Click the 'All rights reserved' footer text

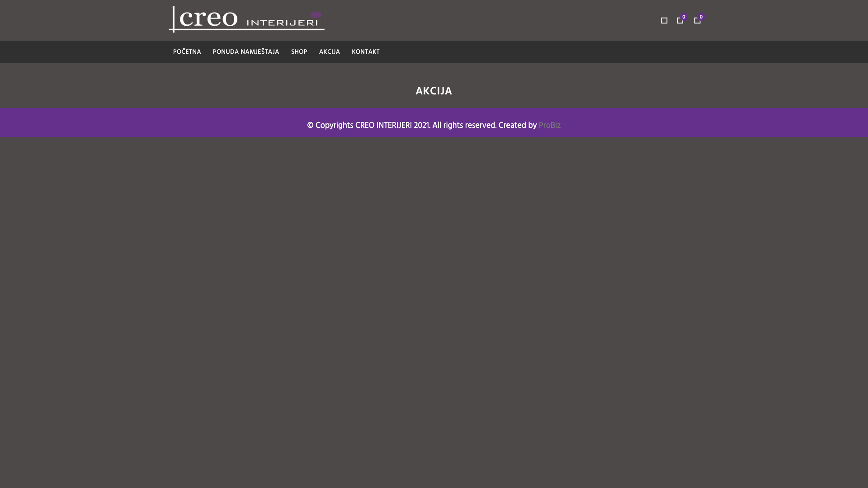click(464, 126)
